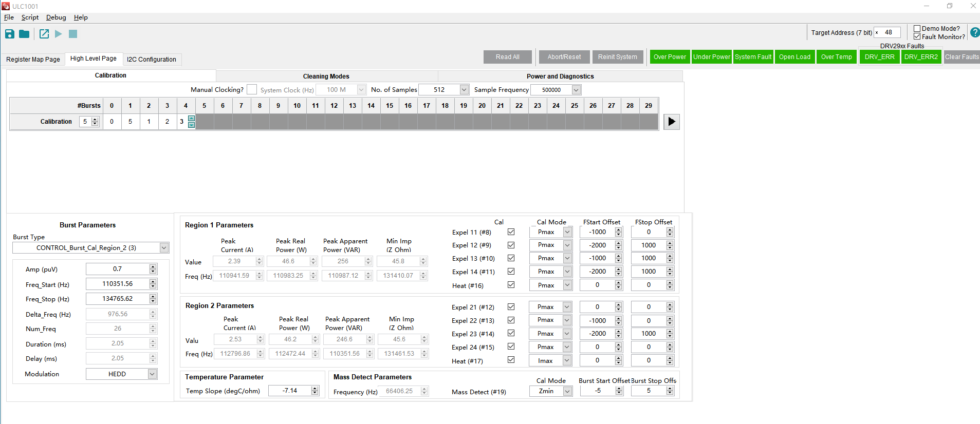980x424 pixels.
Task: Open the Debug menu
Action: (x=56, y=17)
